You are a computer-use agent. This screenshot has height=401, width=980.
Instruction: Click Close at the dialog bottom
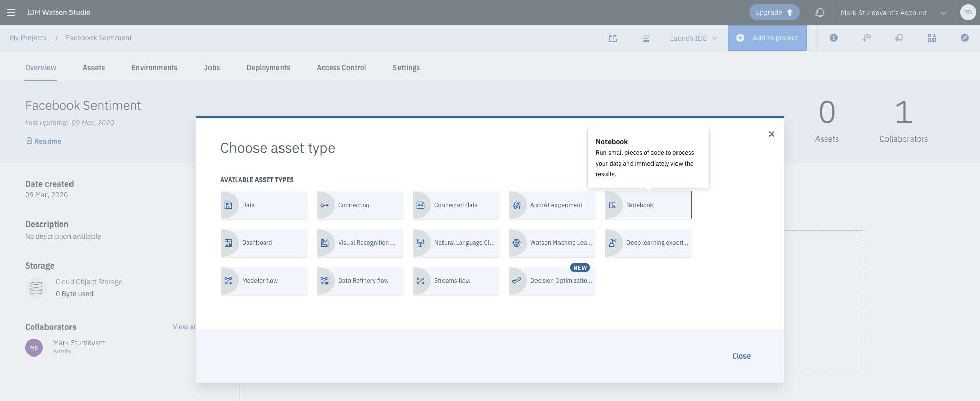(x=741, y=356)
